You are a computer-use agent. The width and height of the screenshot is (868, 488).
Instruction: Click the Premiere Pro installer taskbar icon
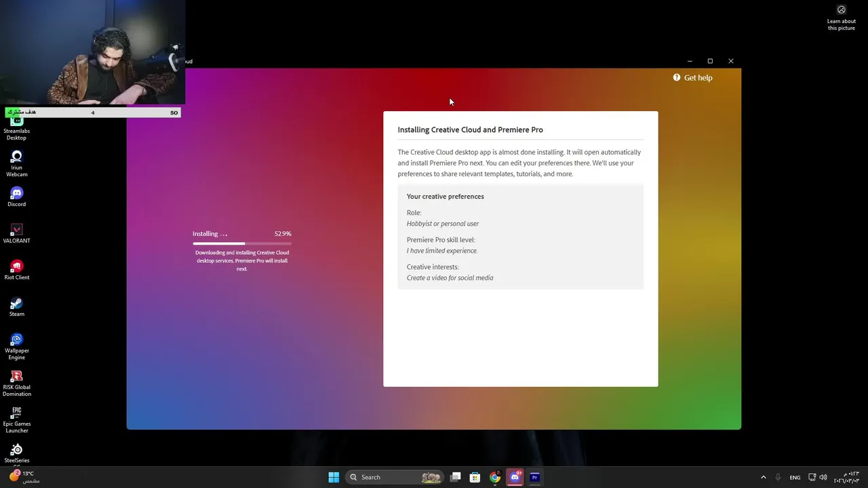[x=534, y=477]
